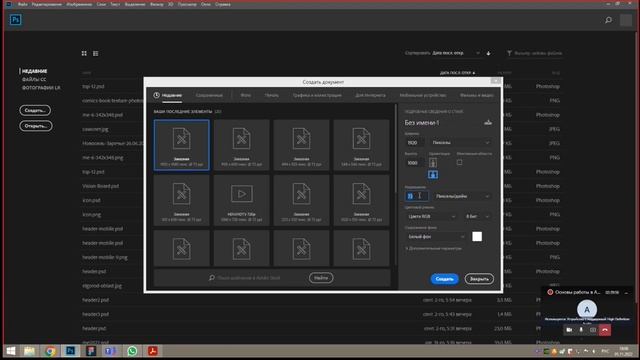Screen dimensions: 640x360
Task: Open the Сортировать sort-by dropdown
Action: click(x=456, y=53)
